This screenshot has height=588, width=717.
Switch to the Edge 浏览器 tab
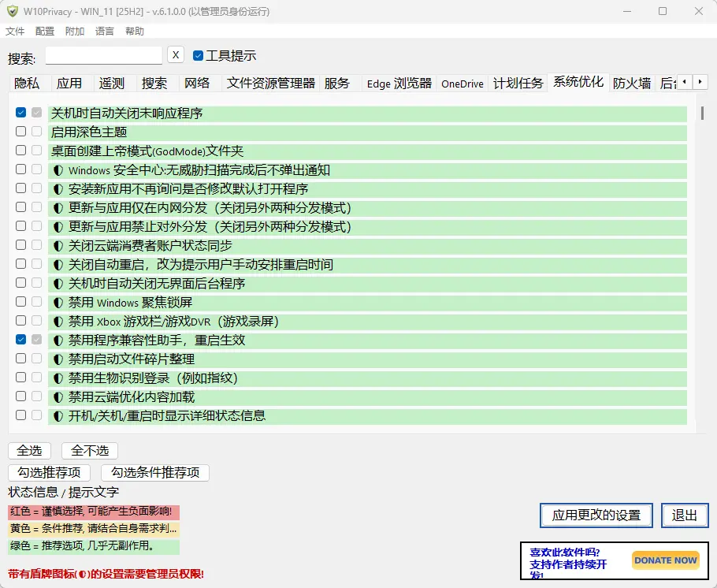click(x=399, y=84)
